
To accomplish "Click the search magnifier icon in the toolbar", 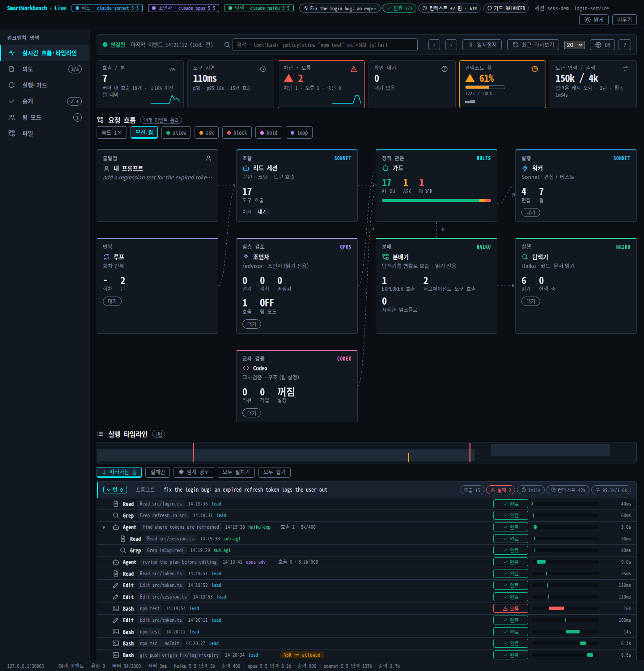I will pyautogui.click(x=227, y=45).
